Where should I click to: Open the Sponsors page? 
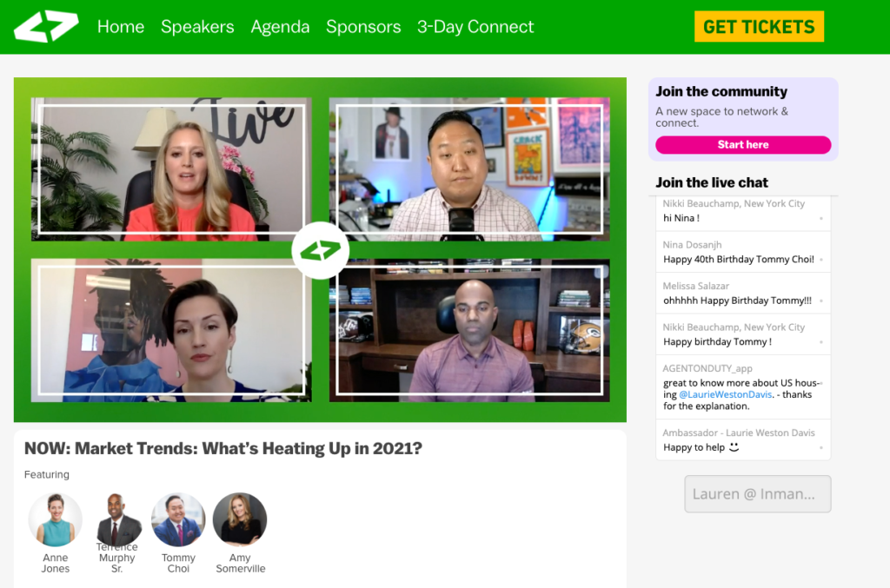coord(363,27)
